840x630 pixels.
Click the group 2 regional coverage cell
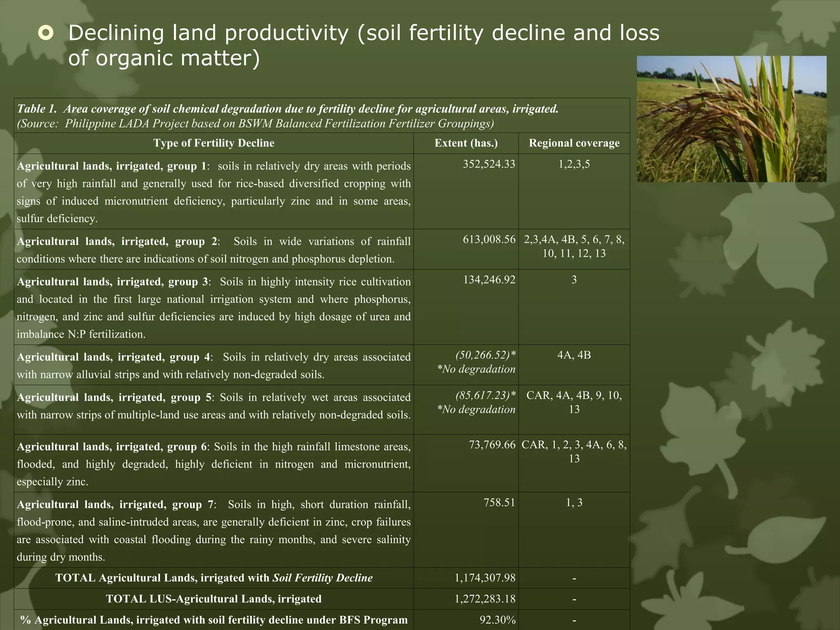[x=574, y=246]
